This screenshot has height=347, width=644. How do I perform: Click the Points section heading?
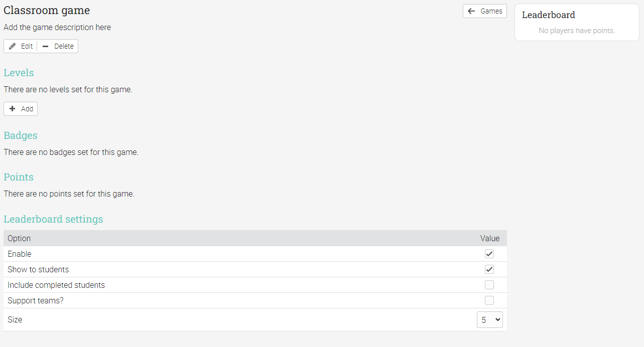click(19, 177)
